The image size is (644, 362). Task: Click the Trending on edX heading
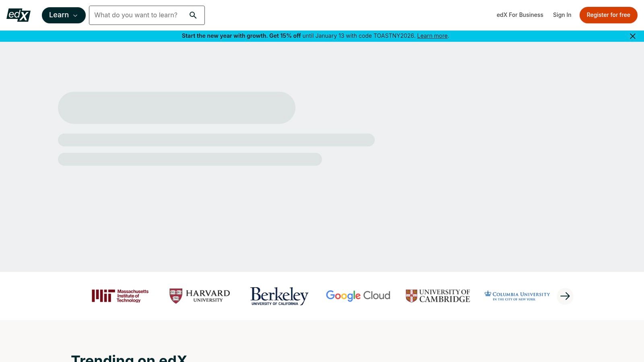pos(130,358)
